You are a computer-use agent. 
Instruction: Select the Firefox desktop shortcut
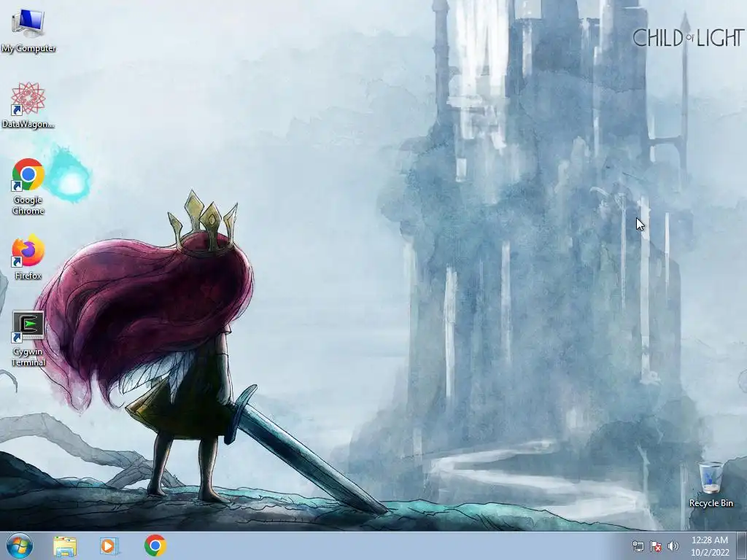point(28,257)
